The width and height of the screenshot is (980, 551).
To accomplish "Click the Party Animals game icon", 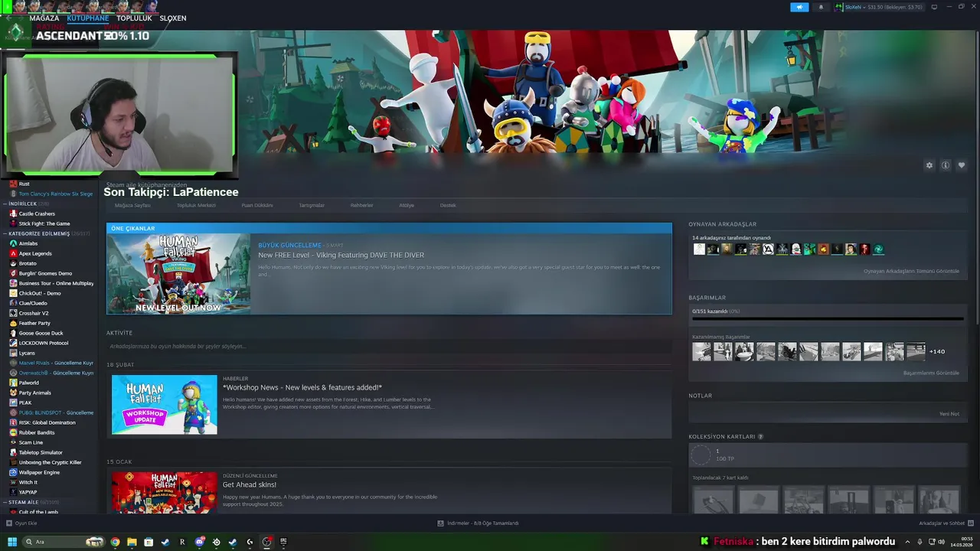I will pyautogui.click(x=13, y=393).
